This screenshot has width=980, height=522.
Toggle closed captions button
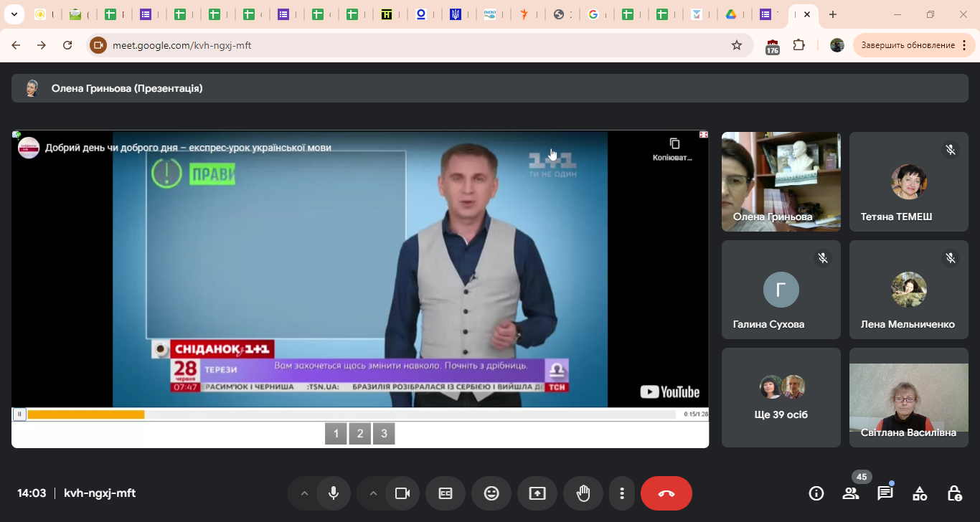pyautogui.click(x=446, y=493)
